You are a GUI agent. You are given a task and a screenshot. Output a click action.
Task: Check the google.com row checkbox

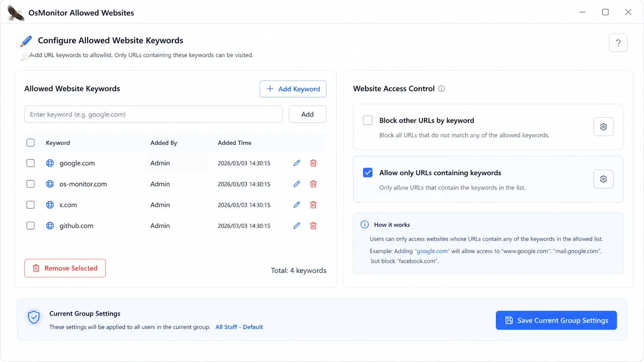30,163
